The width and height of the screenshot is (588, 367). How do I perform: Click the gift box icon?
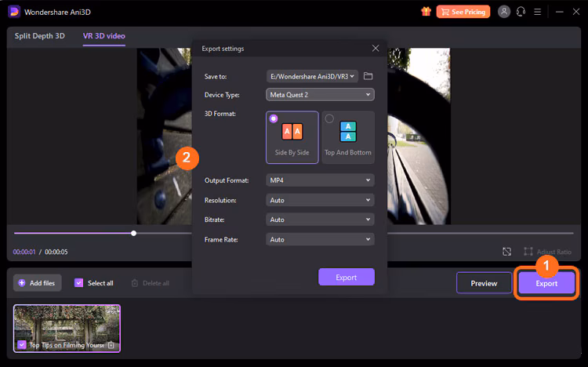click(426, 12)
